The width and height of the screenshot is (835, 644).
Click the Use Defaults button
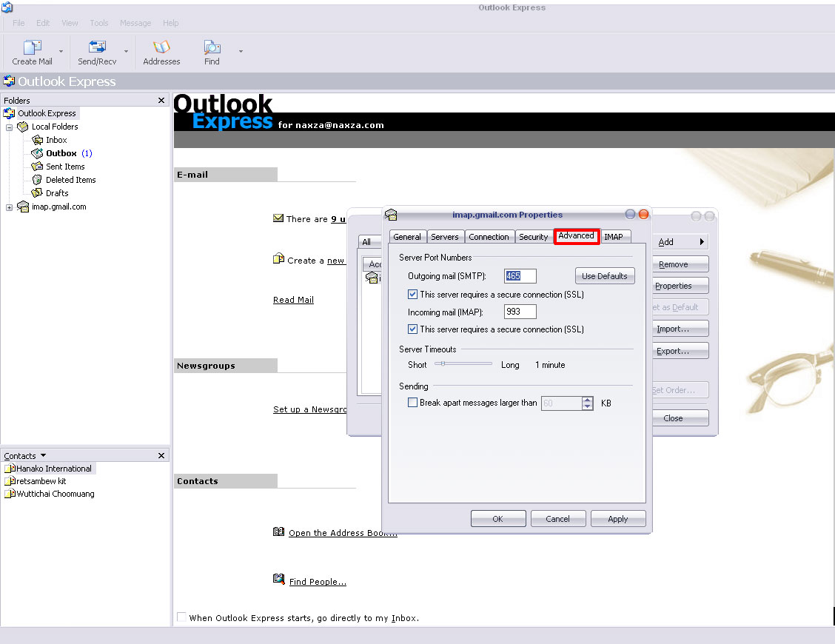(x=605, y=276)
